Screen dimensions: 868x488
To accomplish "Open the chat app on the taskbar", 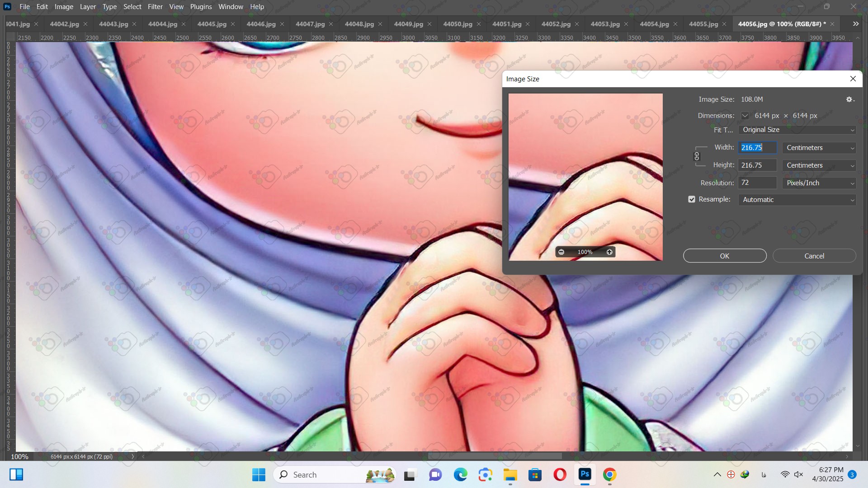I will click(x=435, y=474).
